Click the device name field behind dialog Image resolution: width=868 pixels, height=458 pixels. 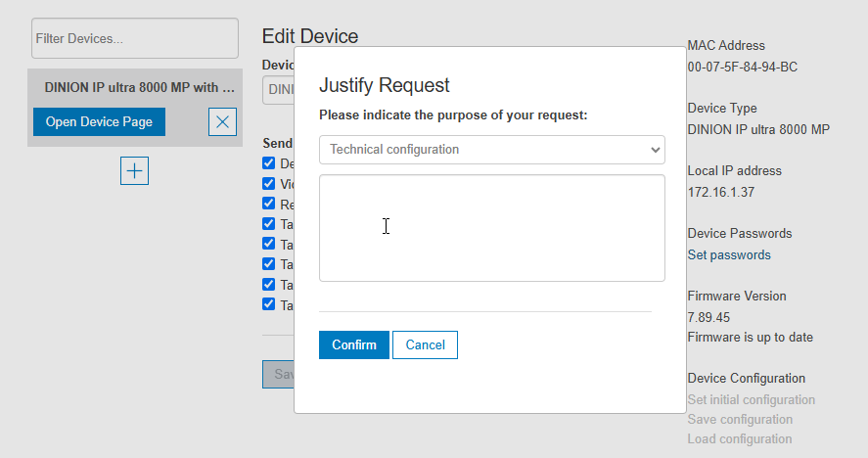[279, 90]
